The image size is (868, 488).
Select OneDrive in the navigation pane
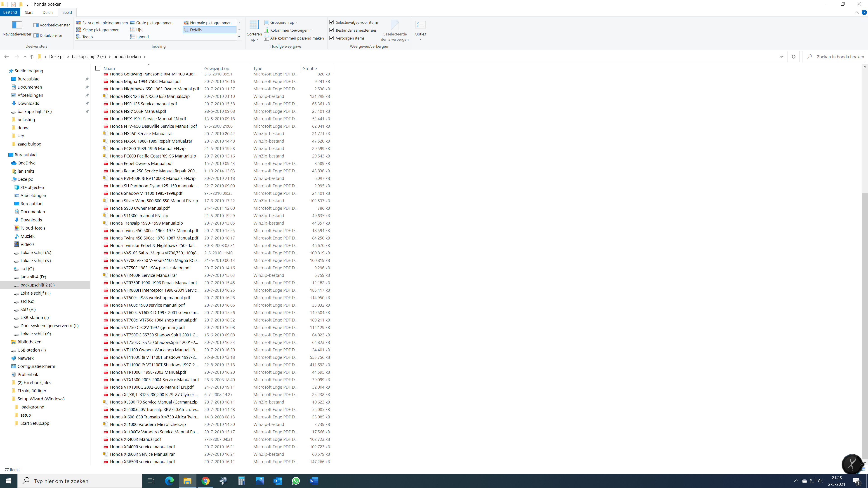26,163
